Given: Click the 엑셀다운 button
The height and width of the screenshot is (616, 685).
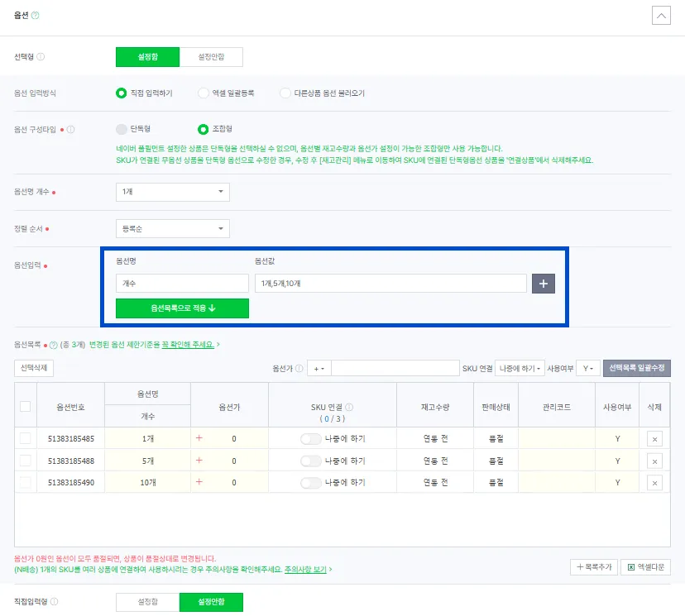Looking at the screenshot, I should pos(645,567).
